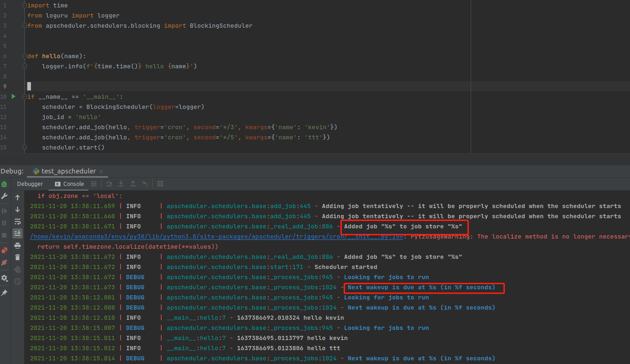Click 'job_id = 'hello'' code line
630x364 pixels.
[71, 117]
